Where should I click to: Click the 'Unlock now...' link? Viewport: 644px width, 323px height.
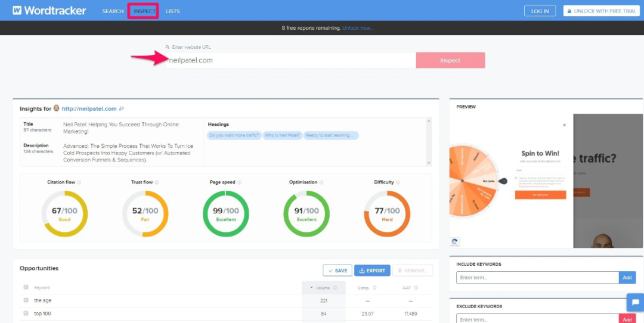pos(358,28)
